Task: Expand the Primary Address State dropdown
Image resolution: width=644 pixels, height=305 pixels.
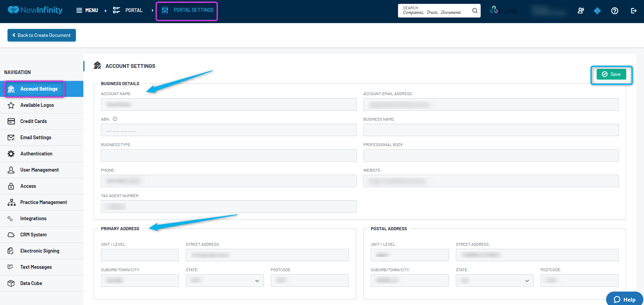Action: [225, 281]
